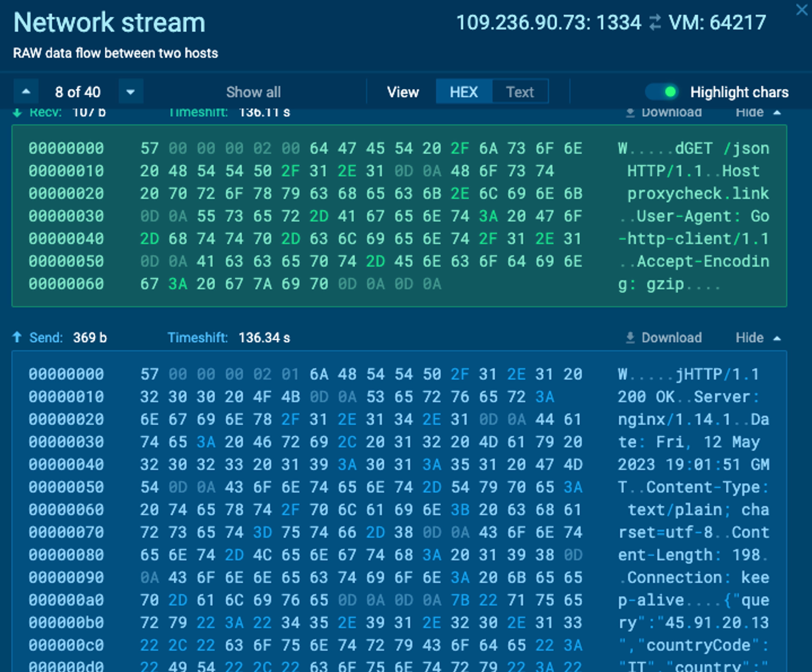812x672 pixels.
Task: Hide the Recv packet block
Action: 749,112
